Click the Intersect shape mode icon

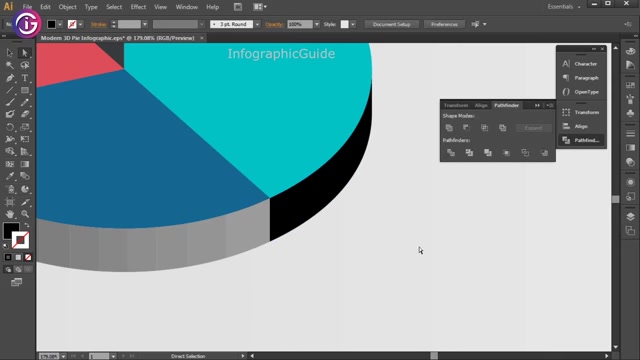[x=484, y=128]
